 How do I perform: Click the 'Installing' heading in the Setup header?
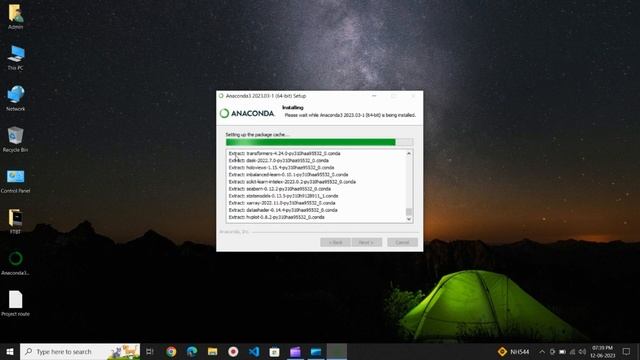pyautogui.click(x=293, y=107)
